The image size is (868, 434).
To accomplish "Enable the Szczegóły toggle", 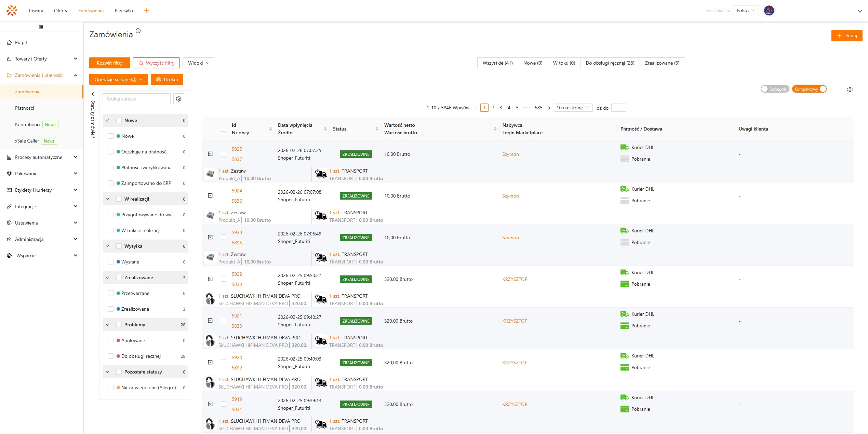I will [774, 89].
